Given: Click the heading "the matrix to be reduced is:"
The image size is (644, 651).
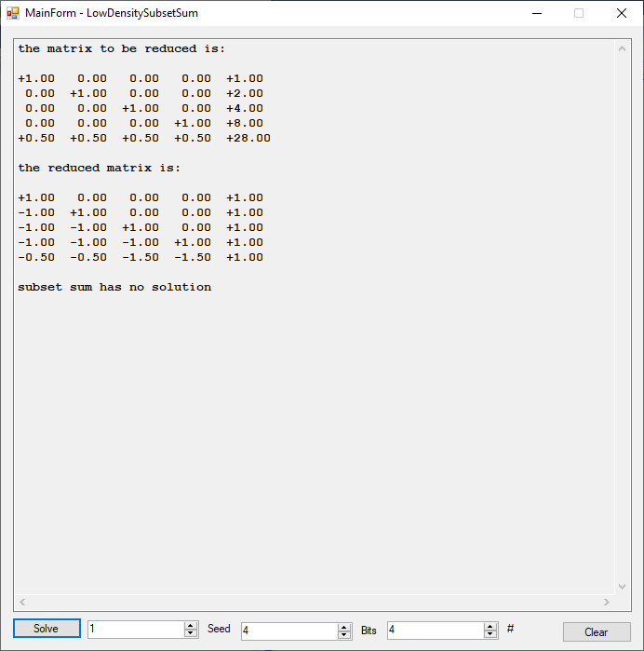Looking at the screenshot, I should click(x=122, y=48).
